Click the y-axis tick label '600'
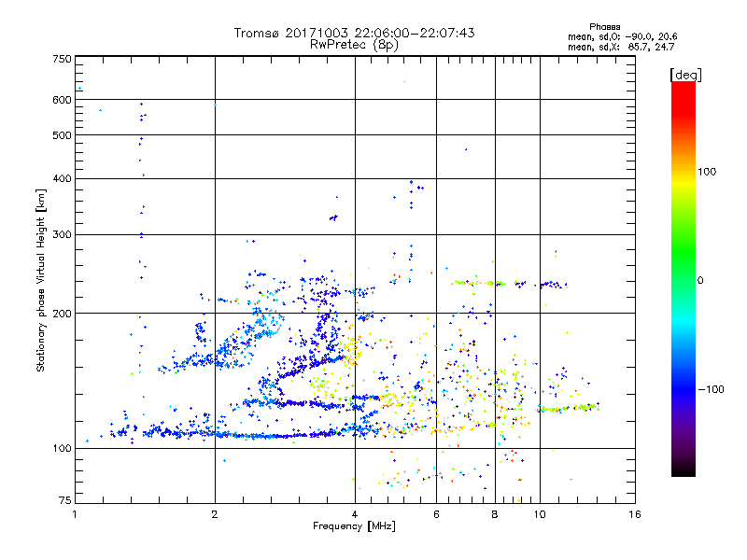The width and height of the screenshot is (747, 560). pos(62,100)
